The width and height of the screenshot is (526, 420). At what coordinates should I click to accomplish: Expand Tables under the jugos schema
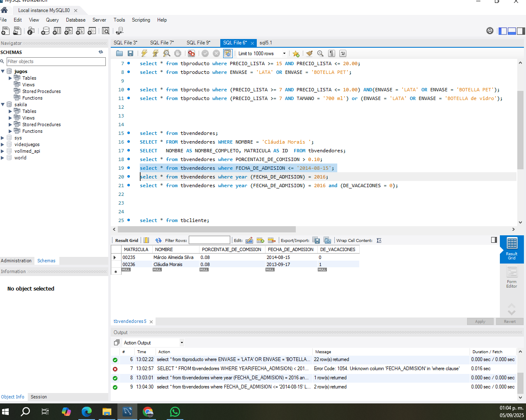[10, 78]
